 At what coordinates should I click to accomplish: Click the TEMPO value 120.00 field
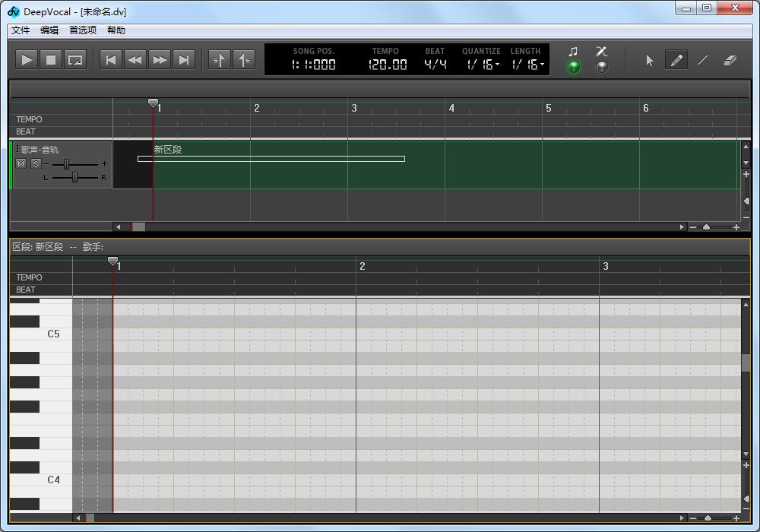(387, 65)
